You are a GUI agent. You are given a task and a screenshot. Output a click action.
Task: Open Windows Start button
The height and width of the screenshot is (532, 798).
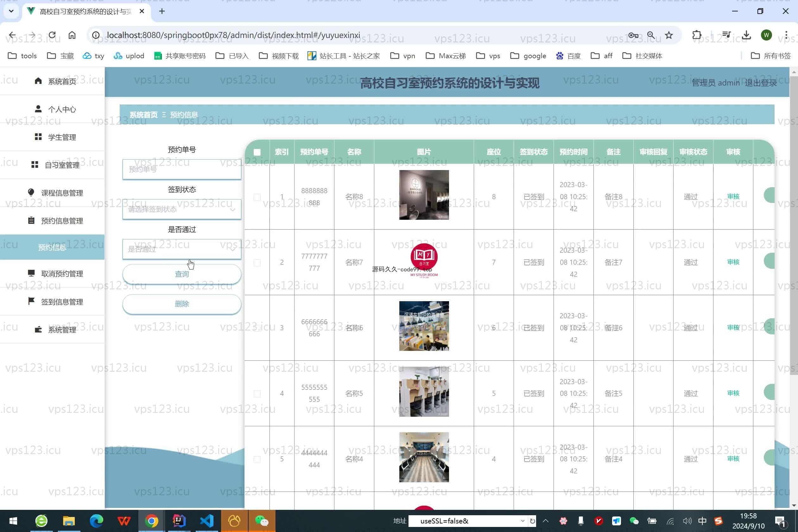pyautogui.click(x=13, y=521)
